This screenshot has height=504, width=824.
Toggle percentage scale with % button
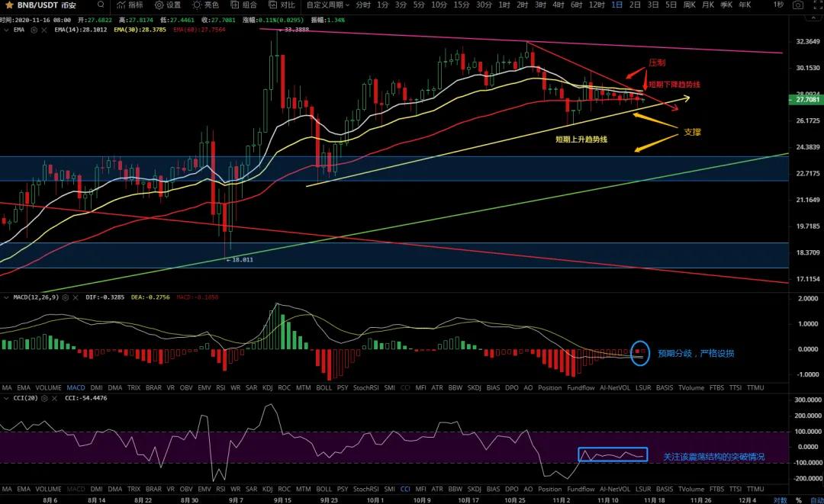coord(798,500)
